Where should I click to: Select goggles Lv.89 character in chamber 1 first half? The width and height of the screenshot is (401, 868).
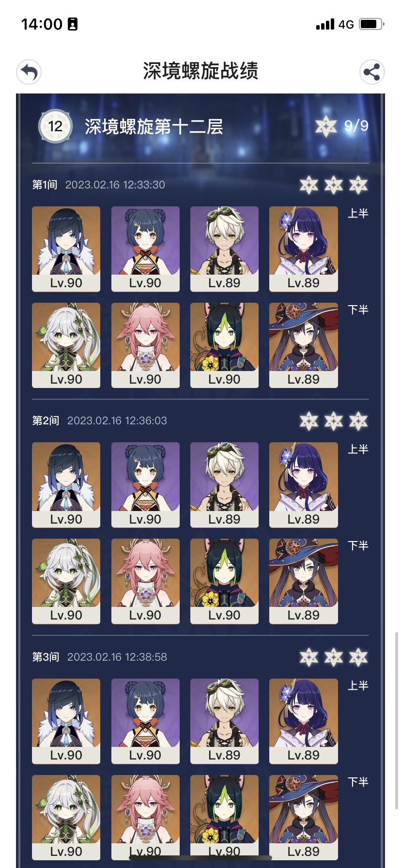pyautogui.click(x=224, y=249)
